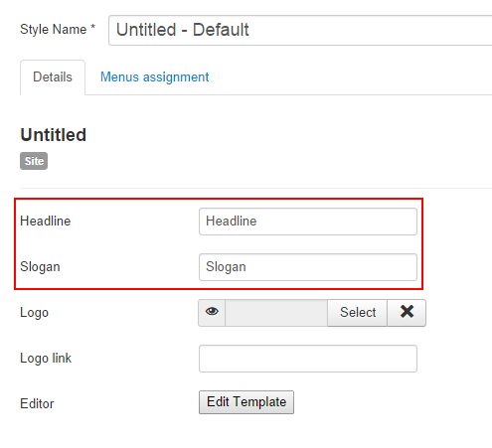Click the required asterisk after Style Name

93,27
